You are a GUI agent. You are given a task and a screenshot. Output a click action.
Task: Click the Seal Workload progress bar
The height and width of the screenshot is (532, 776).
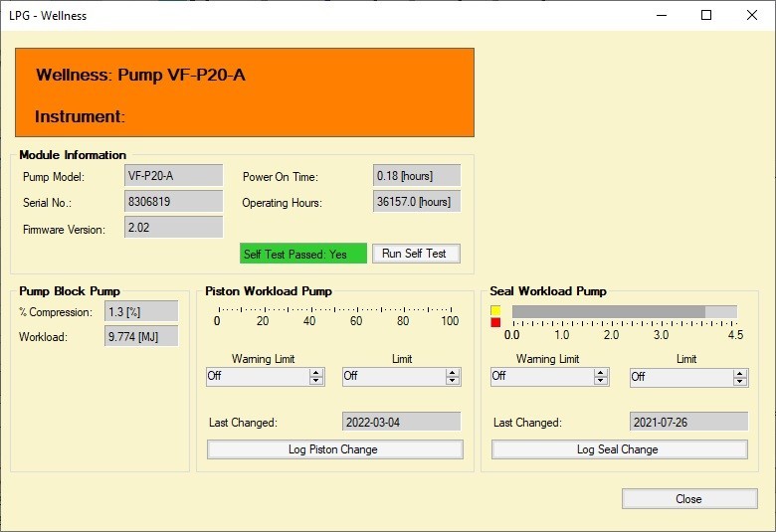pos(624,312)
